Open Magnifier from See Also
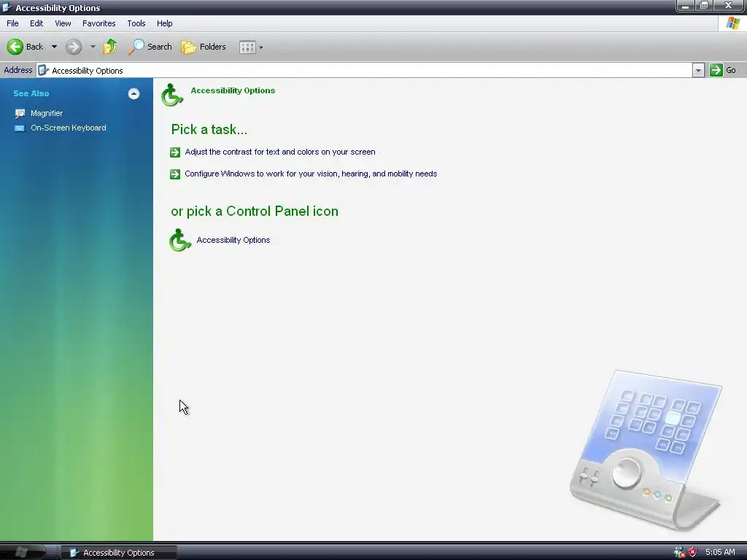Image resolution: width=747 pixels, height=560 pixels. click(47, 113)
